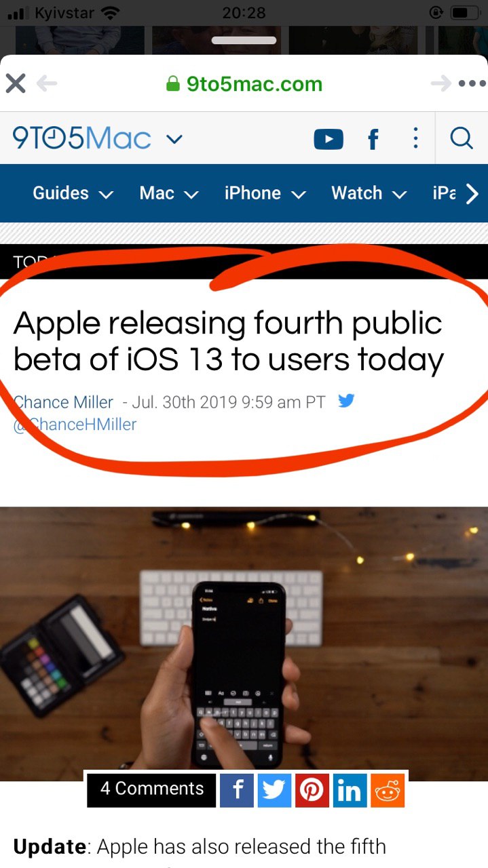Viewport: 488px width, 868px height.
Task: Open the 9to5Mac Facebook page icon
Action: pyautogui.click(x=373, y=140)
